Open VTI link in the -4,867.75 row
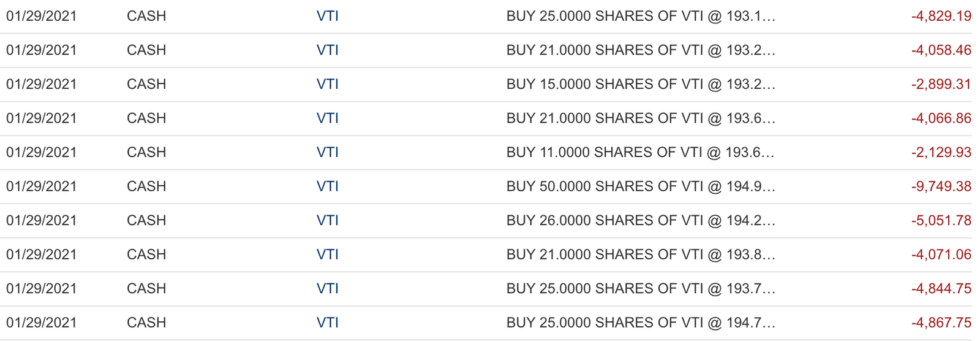Image resolution: width=980 pixels, height=341 pixels. point(327,323)
